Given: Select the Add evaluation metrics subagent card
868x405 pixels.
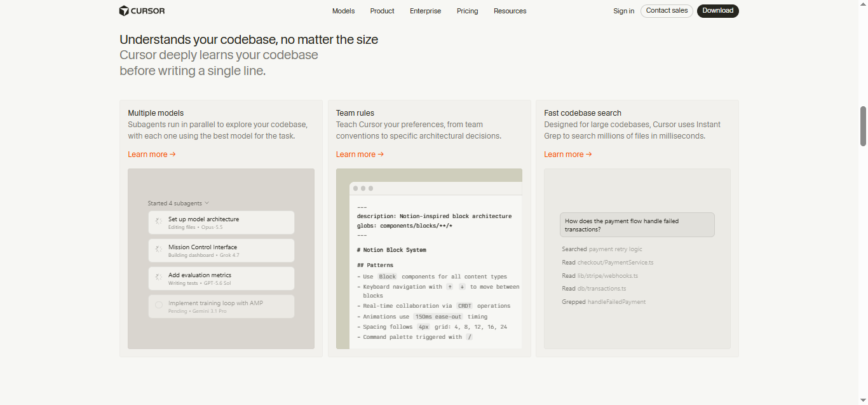Looking at the screenshot, I should pyautogui.click(x=221, y=278).
